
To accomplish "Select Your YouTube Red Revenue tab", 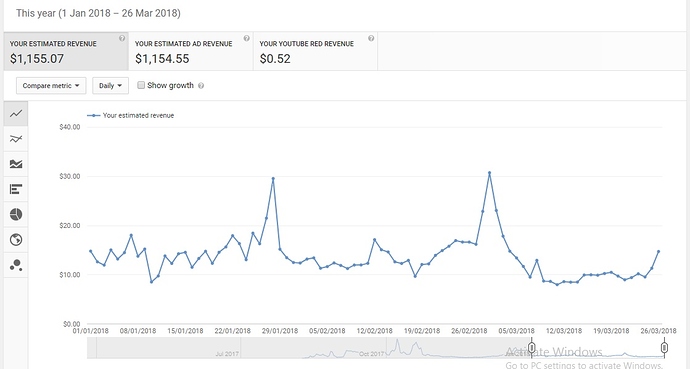I will pyautogui.click(x=315, y=51).
